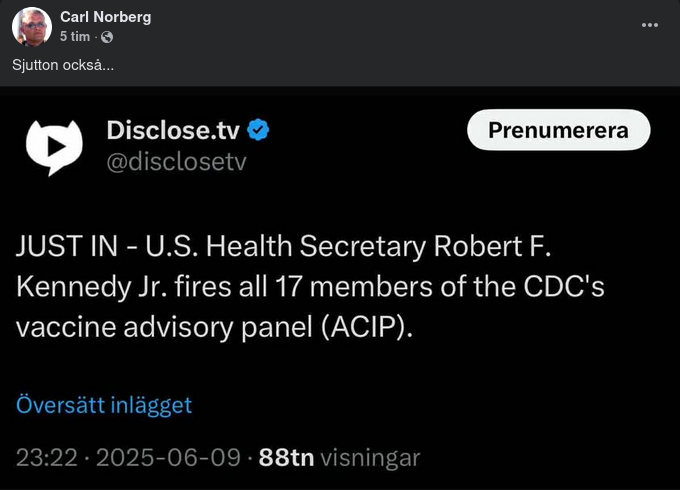Click the 2025-06-09 tweet date
The height and width of the screenshot is (490, 680).
172,457
